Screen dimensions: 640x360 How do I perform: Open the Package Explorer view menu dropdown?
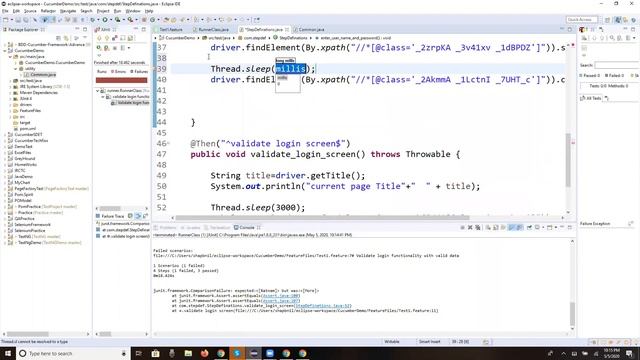click(x=84, y=38)
